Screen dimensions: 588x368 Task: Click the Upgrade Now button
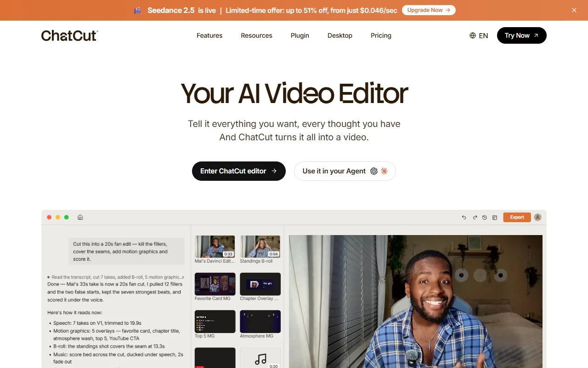coord(429,10)
